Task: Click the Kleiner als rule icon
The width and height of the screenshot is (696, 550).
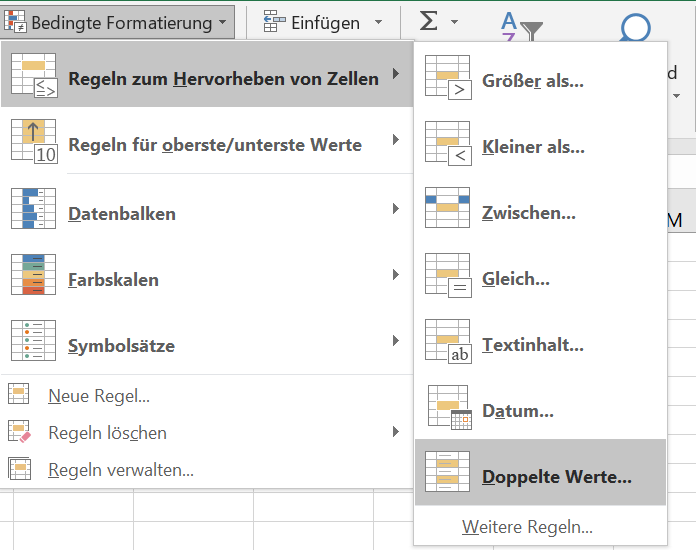Action: pos(448,143)
